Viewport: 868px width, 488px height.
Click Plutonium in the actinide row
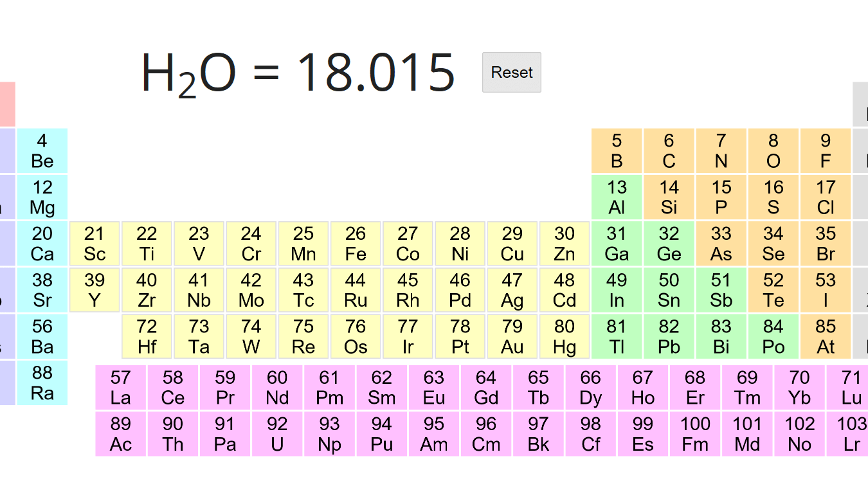382,434
